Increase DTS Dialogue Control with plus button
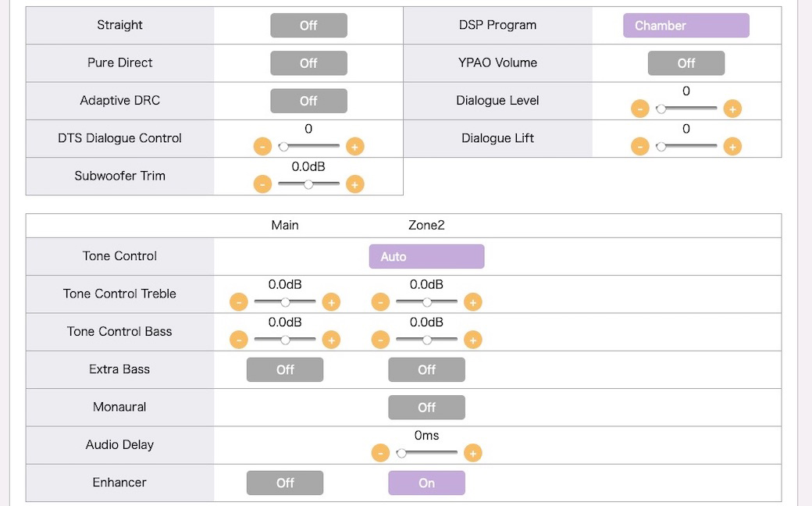 coord(354,147)
